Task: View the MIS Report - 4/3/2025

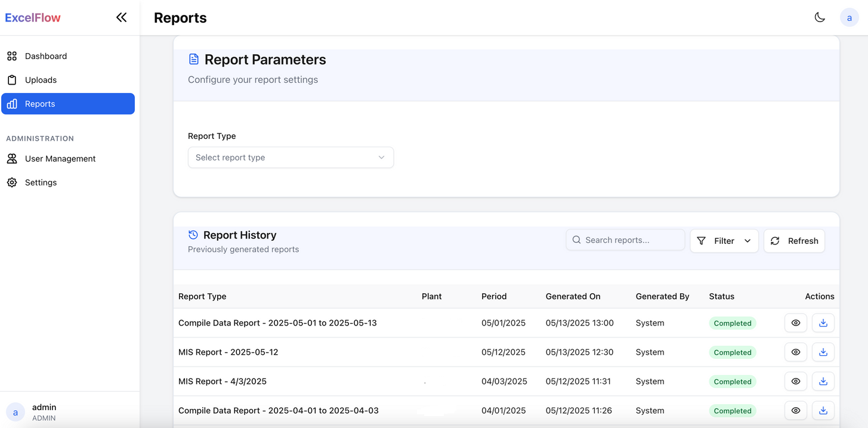Action: pyautogui.click(x=796, y=381)
